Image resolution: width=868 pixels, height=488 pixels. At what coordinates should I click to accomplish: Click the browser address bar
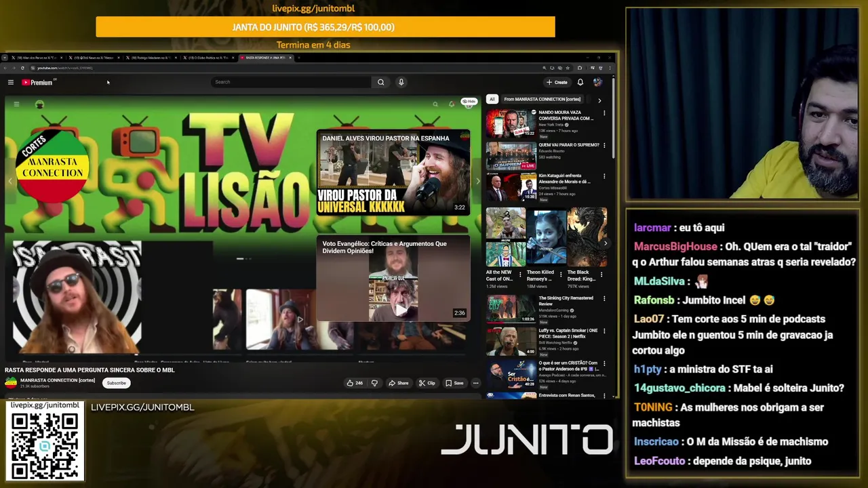point(285,68)
